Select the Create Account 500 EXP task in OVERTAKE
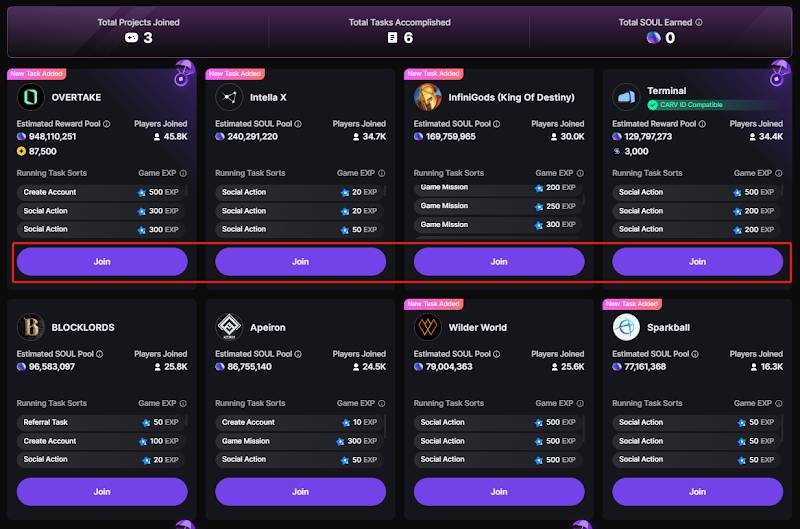 101,192
